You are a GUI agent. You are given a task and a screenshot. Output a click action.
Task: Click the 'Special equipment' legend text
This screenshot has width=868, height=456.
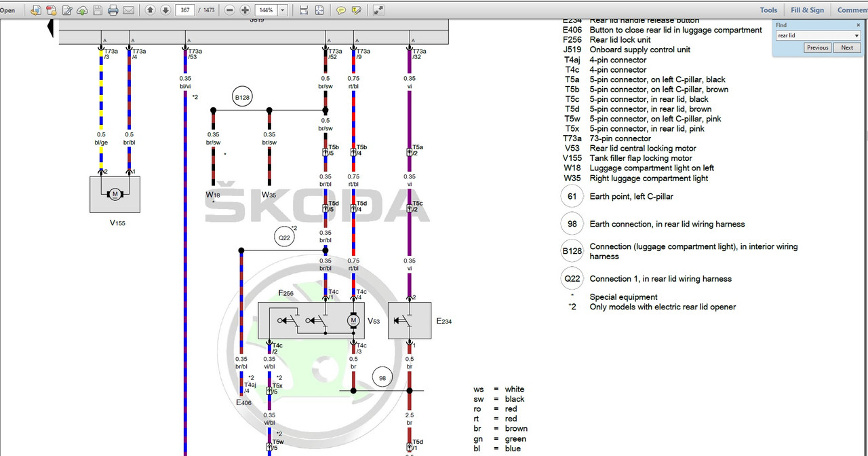click(x=624, y=297)
